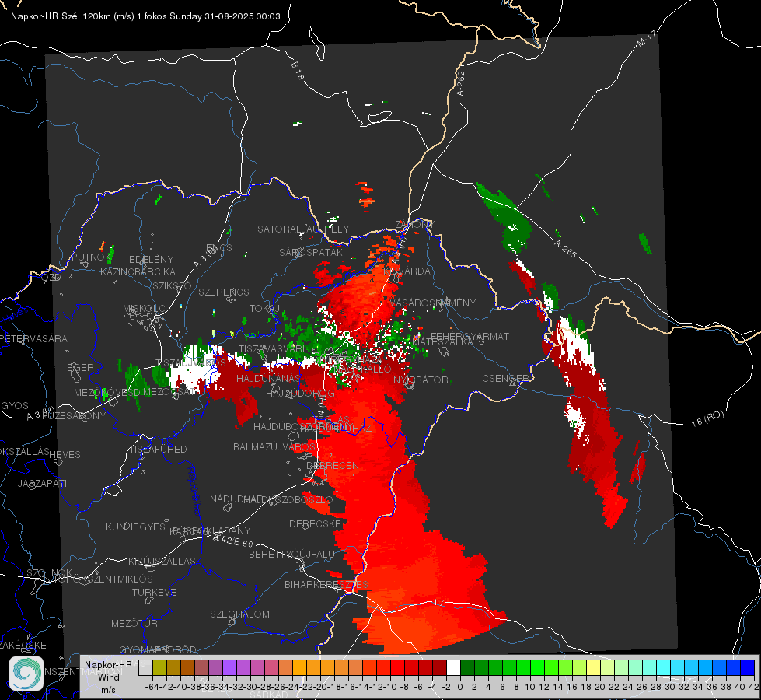Click the GYOMAENDRŐD city label
Viewport: 761px width, 700px height.
[158, 649]
